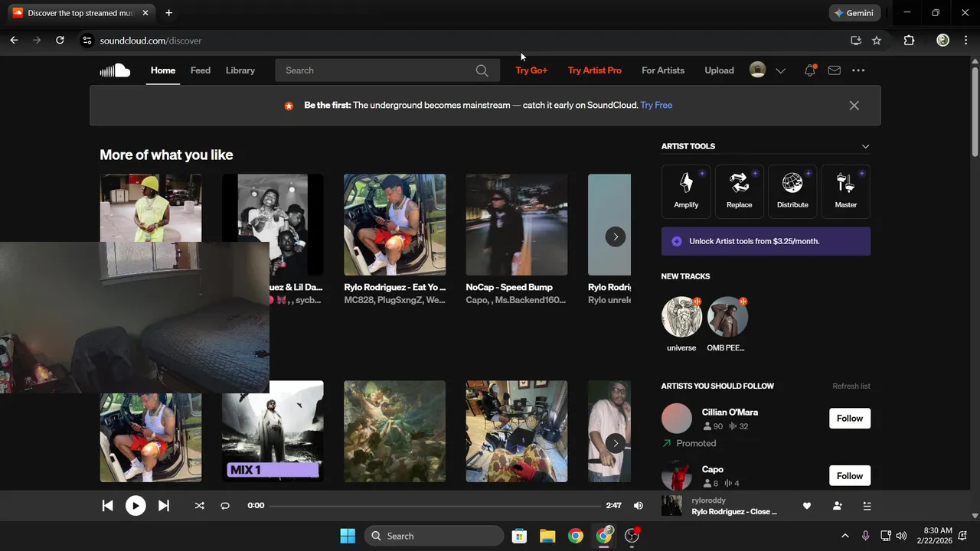Image resolution: width=980 pixels, height=551 pixels.
Task: Select the Amplify artist tool
Action: (686, 191)
